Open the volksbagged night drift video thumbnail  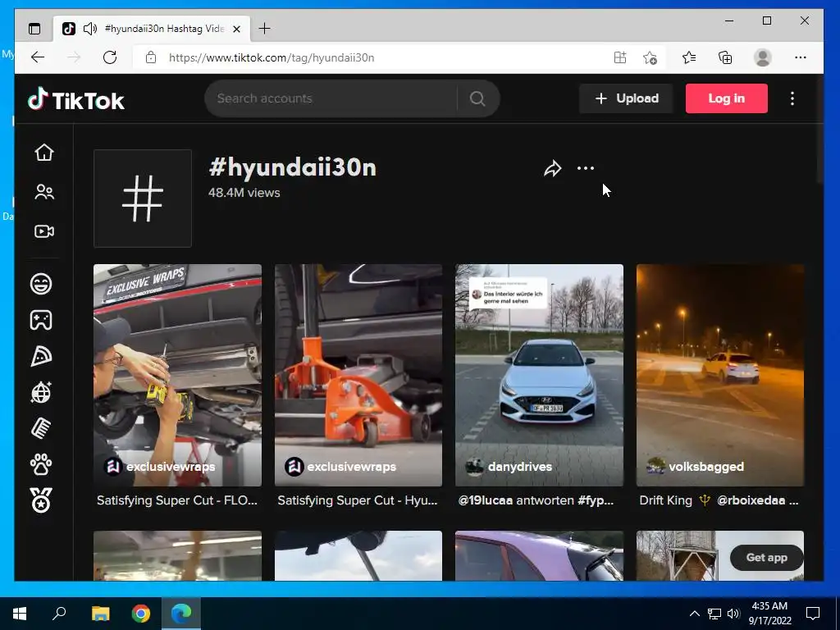(x=720, y=375)
